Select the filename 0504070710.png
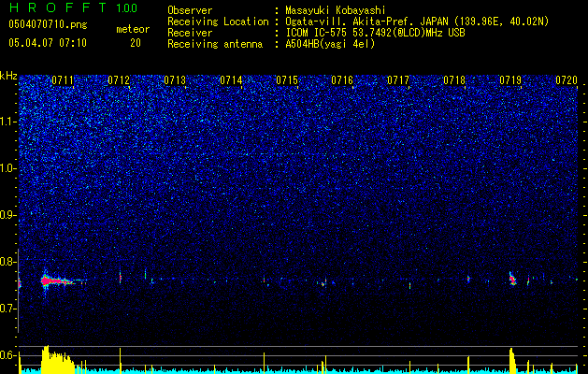The height and width of the screenshot is (374, 588). coord(48,24)
